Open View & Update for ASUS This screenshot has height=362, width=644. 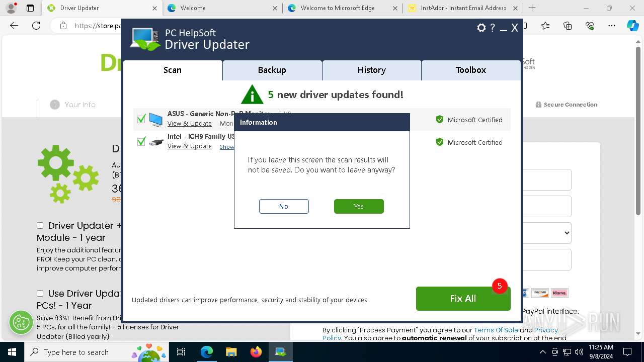189,124
